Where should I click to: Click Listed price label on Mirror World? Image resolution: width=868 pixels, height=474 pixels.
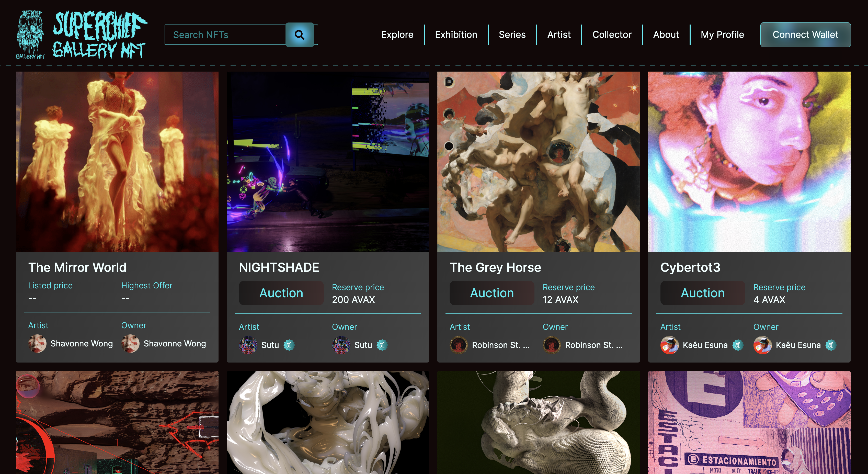click(50, 286)
